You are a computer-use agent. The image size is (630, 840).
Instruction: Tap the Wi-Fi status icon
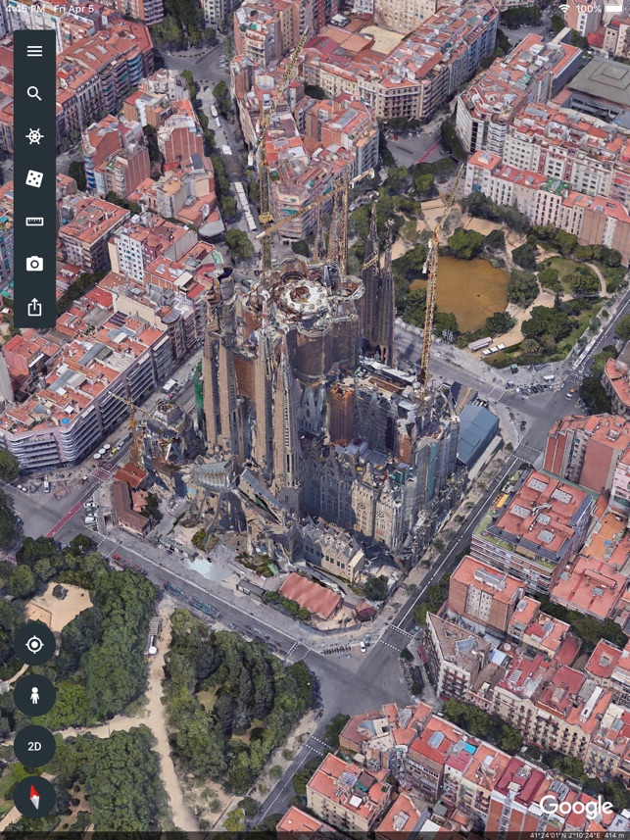click(x=564, y=9)
